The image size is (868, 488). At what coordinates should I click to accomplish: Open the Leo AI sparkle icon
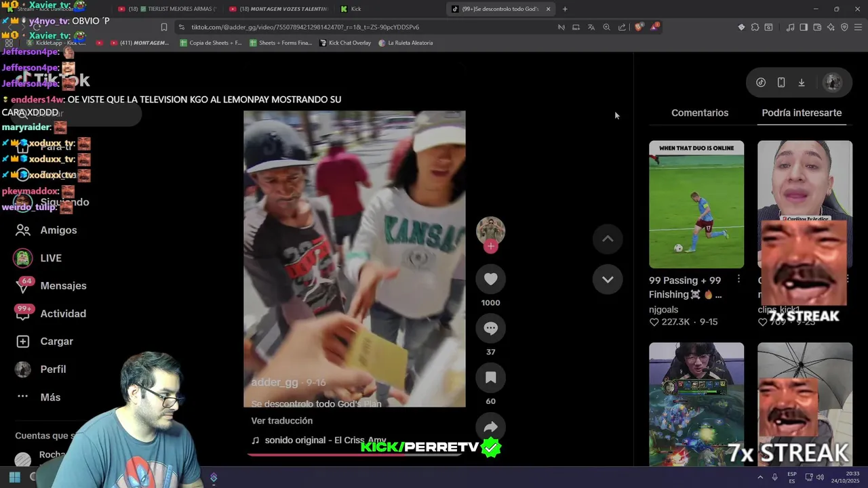(x=831, y=27)
